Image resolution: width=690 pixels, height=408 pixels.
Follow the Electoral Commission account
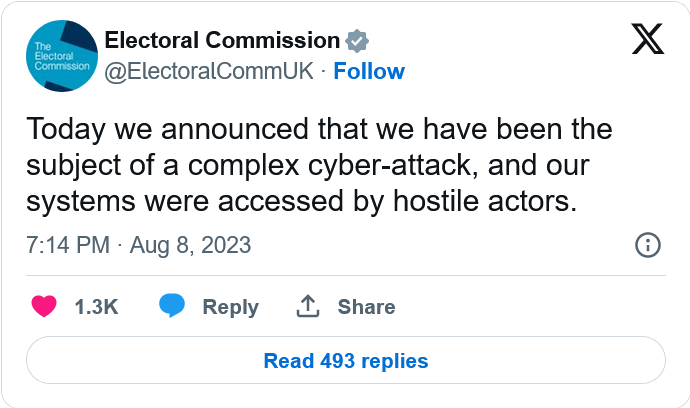click(x=369, y=71)
